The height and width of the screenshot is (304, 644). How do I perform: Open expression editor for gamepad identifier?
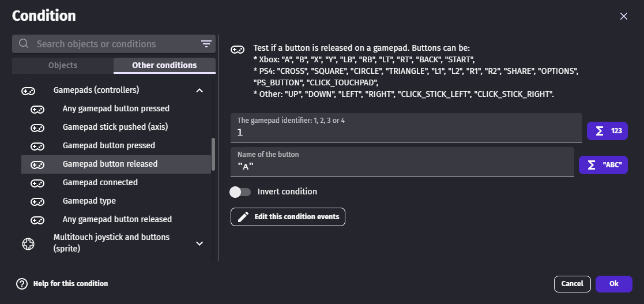tap(607, 131)
